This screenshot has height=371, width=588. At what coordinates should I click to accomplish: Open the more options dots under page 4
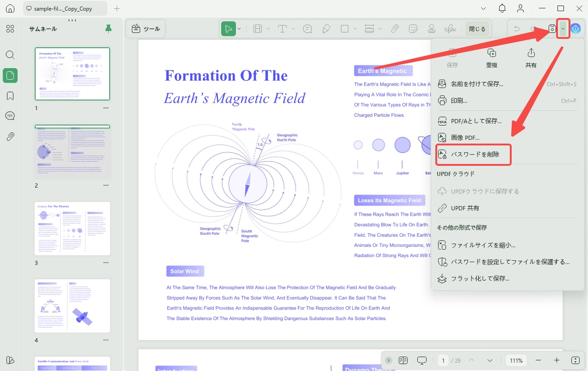click(x=106, y=340)
